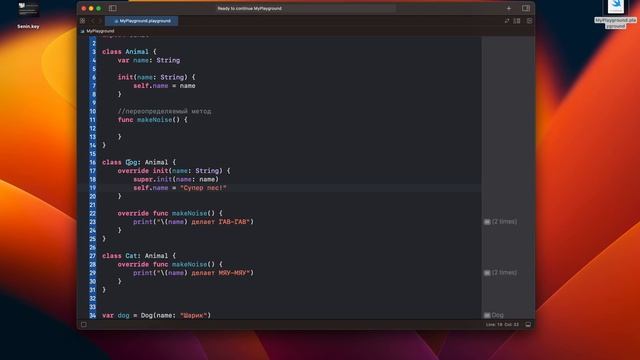
Task: Add an editor on the right
Action: click(529, 21)
